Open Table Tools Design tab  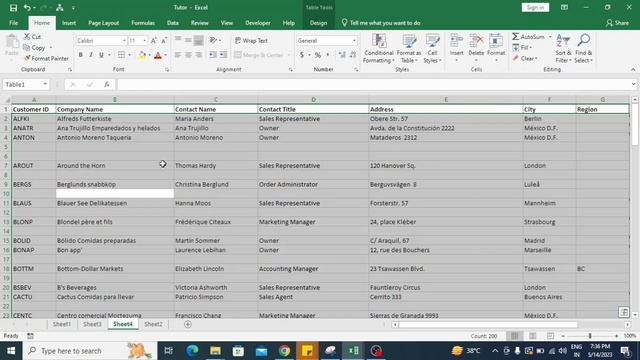pyautogui.click(x=318, y=23)
